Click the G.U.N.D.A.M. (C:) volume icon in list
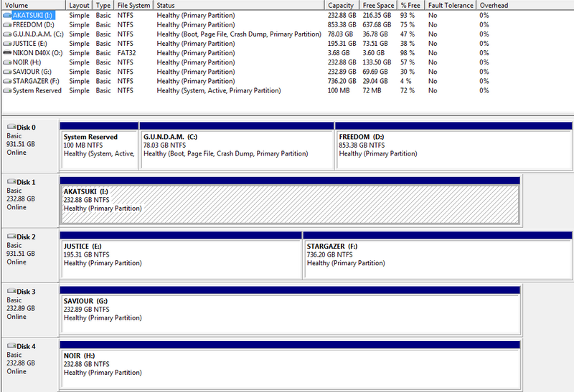Image resolution: width=574 pixels, height=392 pixels. pyautogui.click(x=7, y=34)
